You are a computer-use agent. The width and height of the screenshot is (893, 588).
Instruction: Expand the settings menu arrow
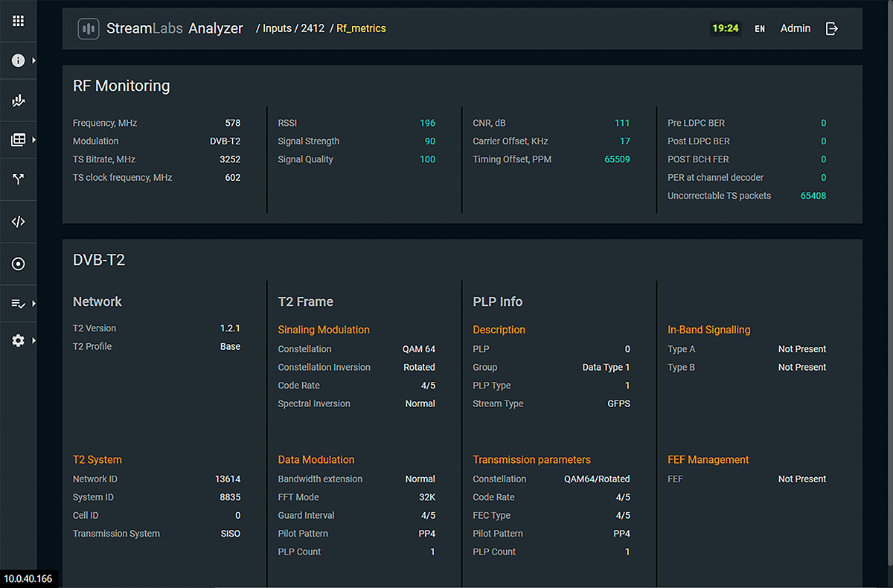33,340
